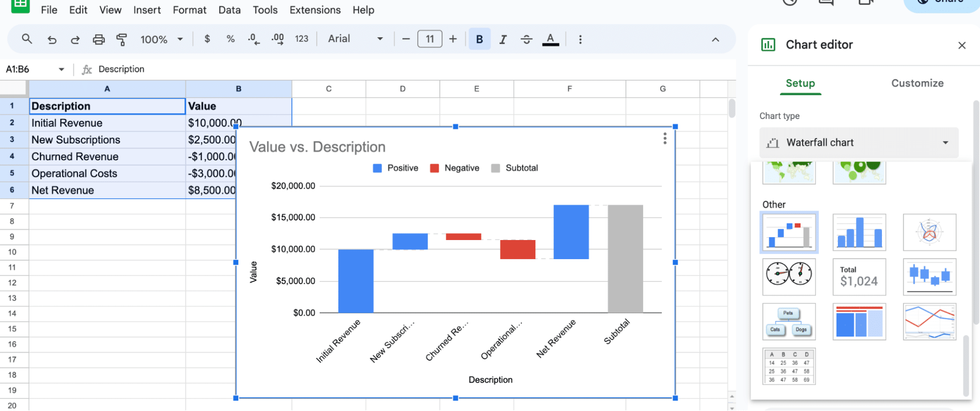Click the chart title Value vs. Description
980x411 pixels.
(317, 147)
